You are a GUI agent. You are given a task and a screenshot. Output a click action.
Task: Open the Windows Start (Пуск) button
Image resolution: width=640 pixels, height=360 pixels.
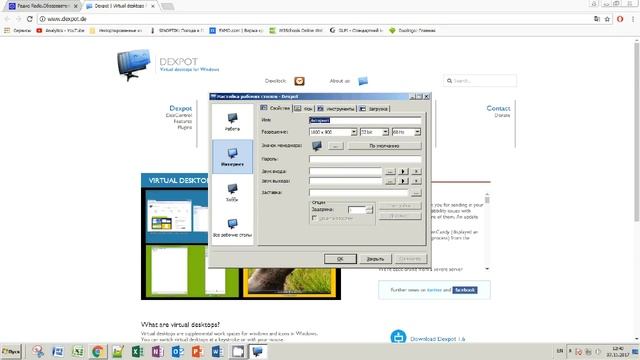pos(11,351)
